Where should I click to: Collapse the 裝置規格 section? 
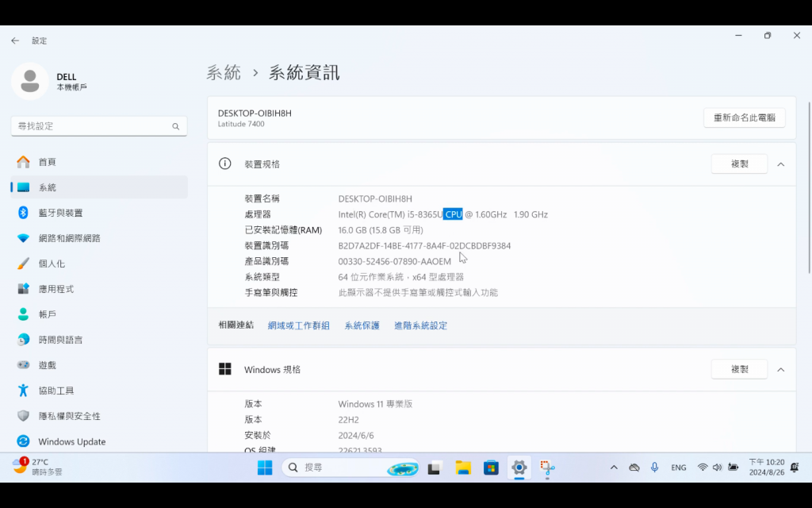780,164
